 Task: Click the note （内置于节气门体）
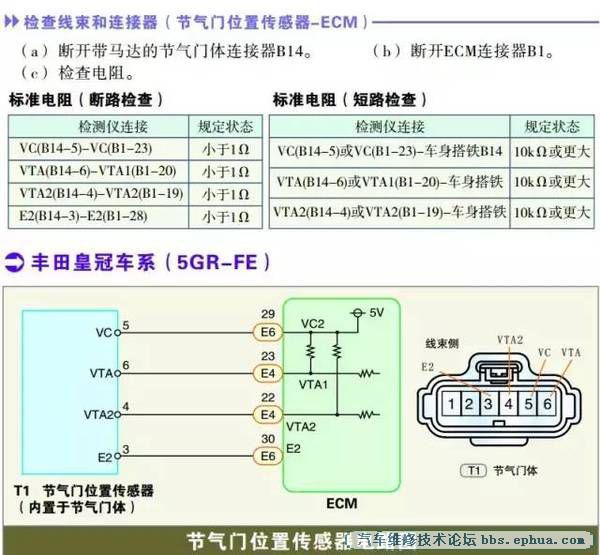(77, 508)
